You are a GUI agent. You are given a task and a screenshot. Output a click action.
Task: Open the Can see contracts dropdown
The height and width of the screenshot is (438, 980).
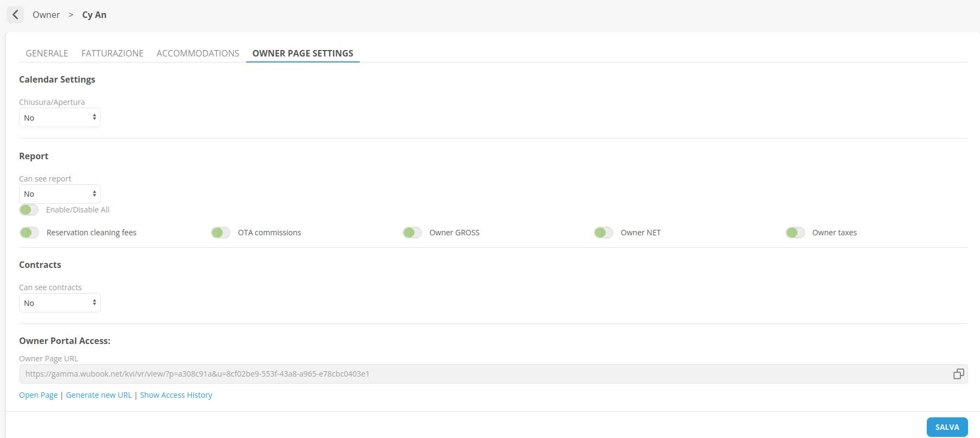click(x=60, y=303)
